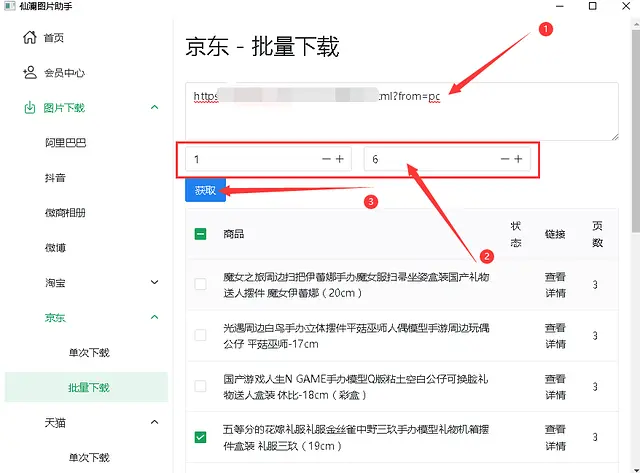Expand the 淘宝 submenu chevron

coord(155,282)
